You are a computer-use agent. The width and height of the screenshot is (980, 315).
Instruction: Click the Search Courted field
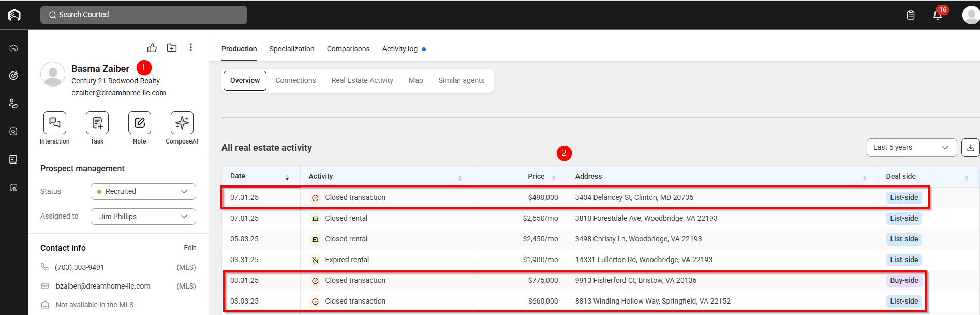pyautogui.click(x=144, y=15)
